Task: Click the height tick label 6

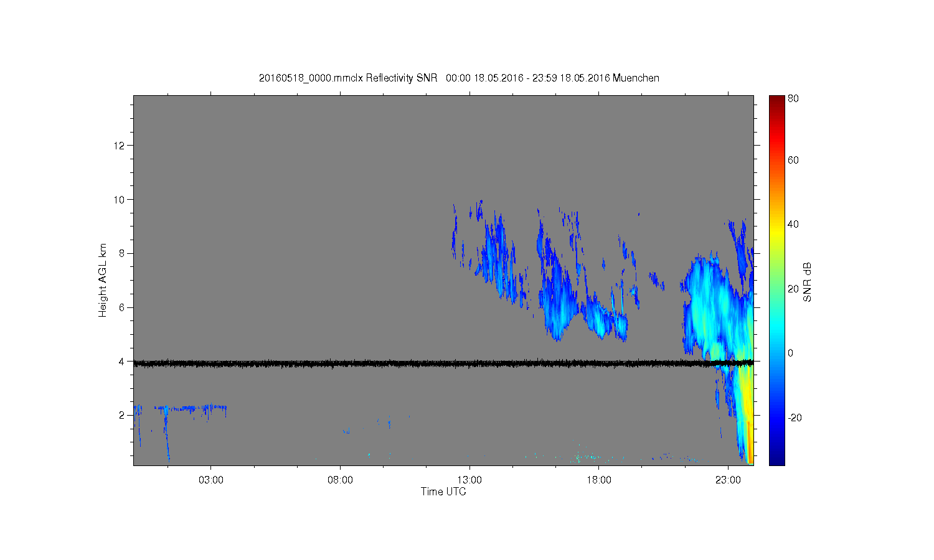Action: (123, 307)
